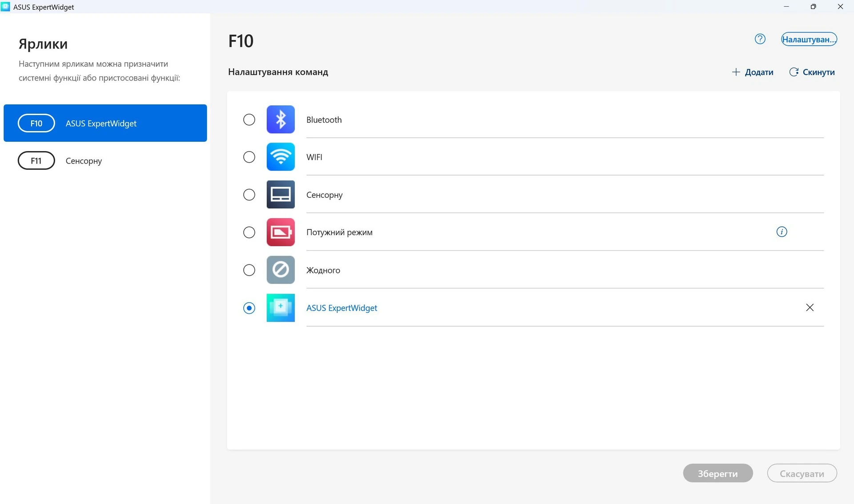Remove ASUS ExpertWidget command with X
This screenshot has height=504, width=854.
click(x=810, y=308)
